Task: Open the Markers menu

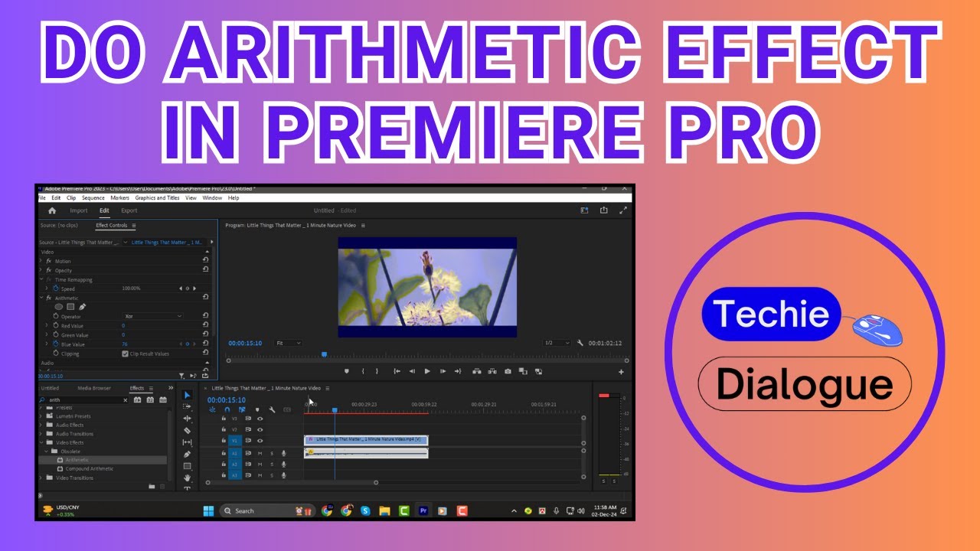Action: pyautogui.click(x=119, y=197)
